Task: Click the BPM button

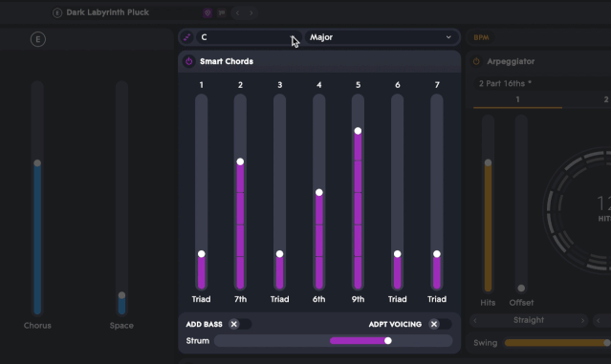Action: [x=481, y=37]
